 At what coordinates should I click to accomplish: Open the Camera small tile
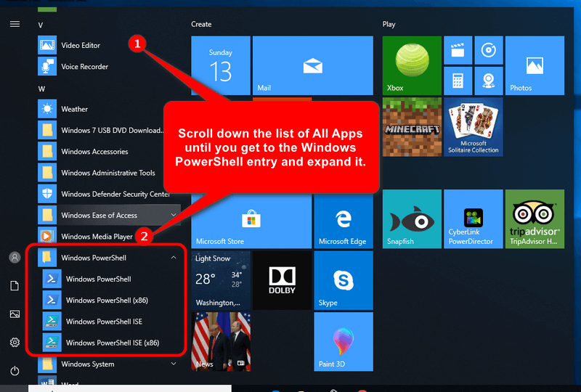[x=489, y=81]
